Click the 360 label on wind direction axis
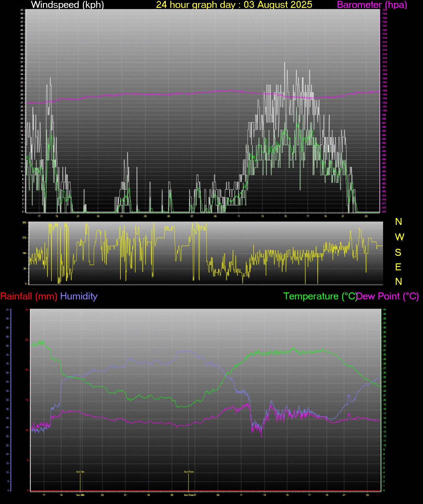Viewport: 423px width, 504px height. click(x=24, y=222)
